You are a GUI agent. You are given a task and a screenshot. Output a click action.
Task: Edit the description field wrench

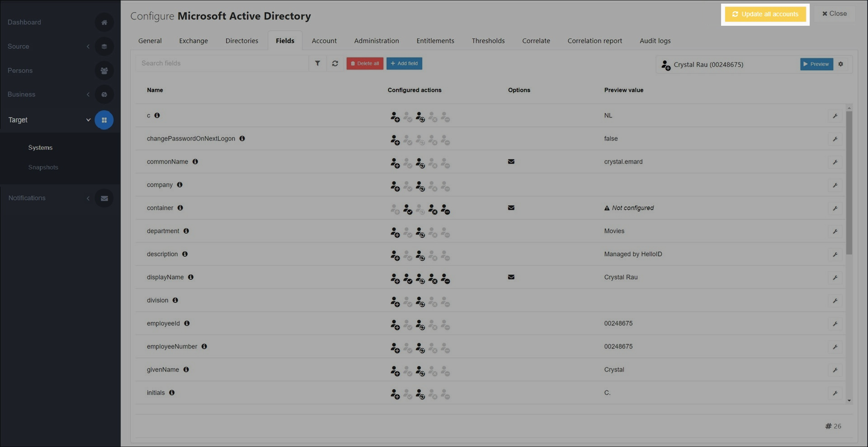tap(835, 254)
